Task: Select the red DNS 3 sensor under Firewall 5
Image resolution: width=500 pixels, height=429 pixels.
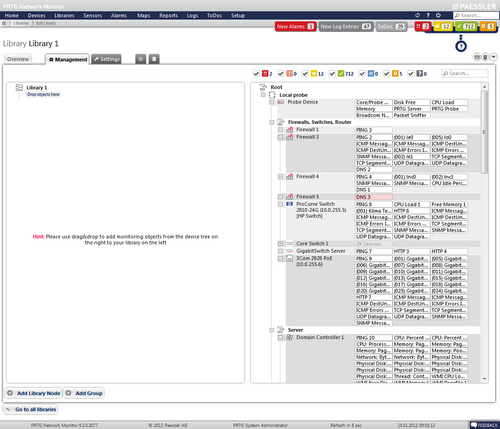Action: click(373, 197)
